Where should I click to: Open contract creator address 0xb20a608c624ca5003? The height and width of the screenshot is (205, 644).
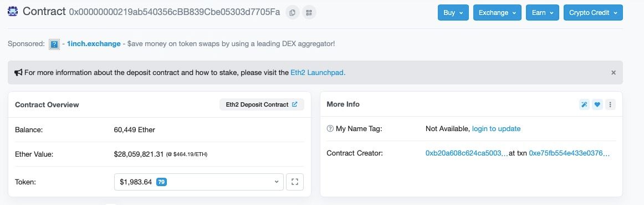(467, 153)
